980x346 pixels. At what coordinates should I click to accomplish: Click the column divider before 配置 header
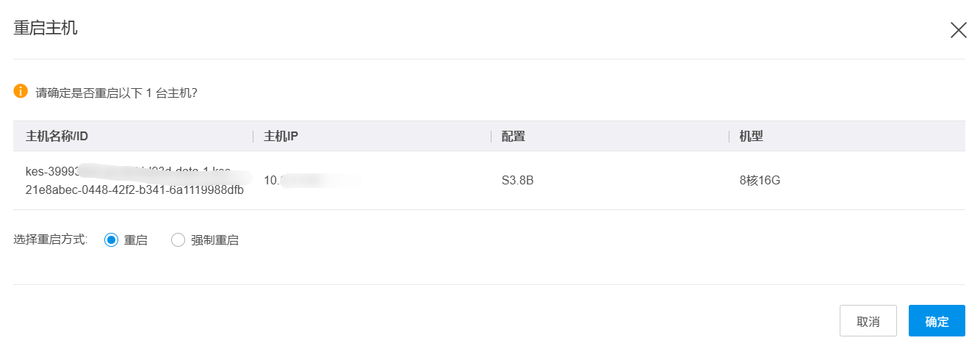(x=491, y=136)
